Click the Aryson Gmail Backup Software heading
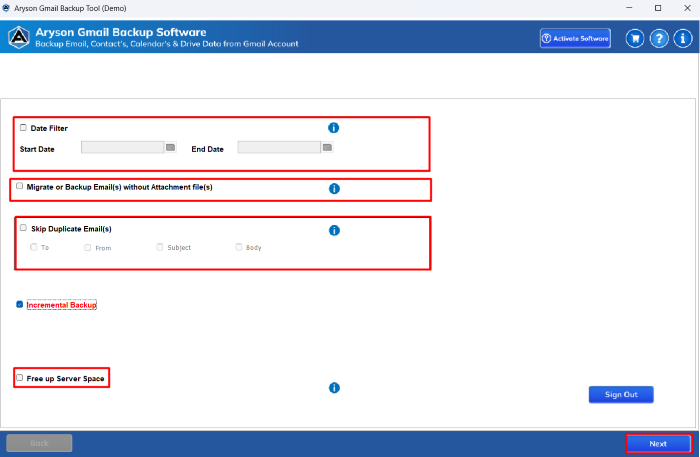 click(x=121, y=32)
